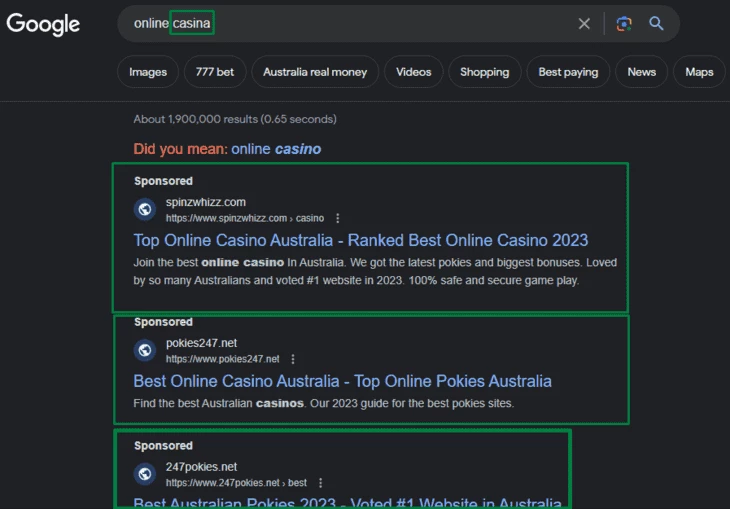Switch to Shopping filter
Image resolution: width=730 pixels, height=509 pixels.
(x=485, y=72)
